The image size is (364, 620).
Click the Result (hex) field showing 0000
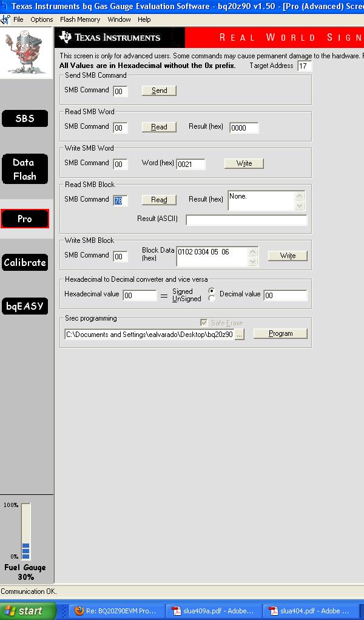[244, 128]
